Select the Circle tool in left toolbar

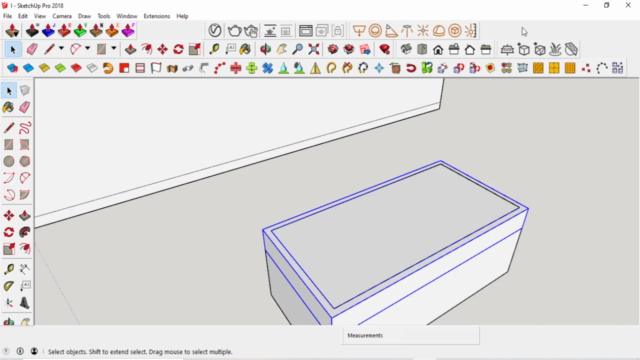point(9,161)
